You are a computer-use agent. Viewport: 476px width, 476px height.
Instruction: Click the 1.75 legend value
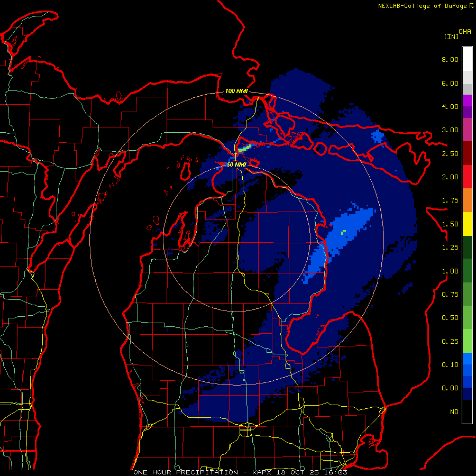tap(450, 200)
